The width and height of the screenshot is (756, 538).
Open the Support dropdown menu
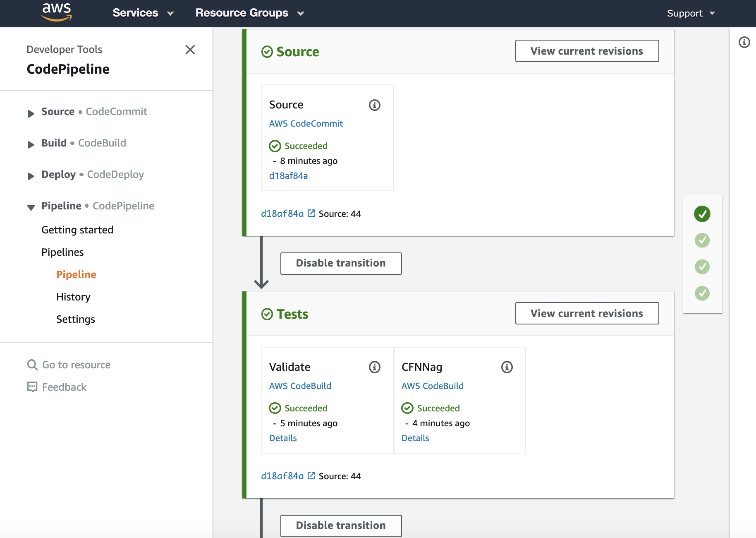click(x=691, y=13)
